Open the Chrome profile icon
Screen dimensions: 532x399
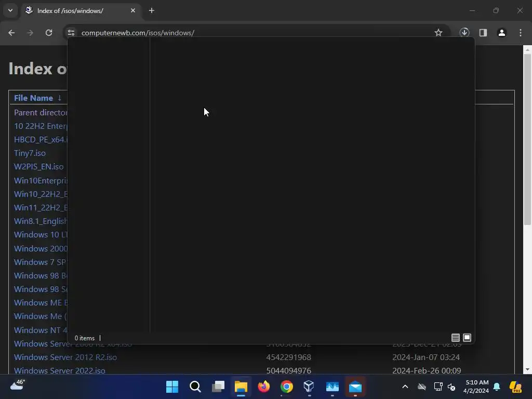502,33
